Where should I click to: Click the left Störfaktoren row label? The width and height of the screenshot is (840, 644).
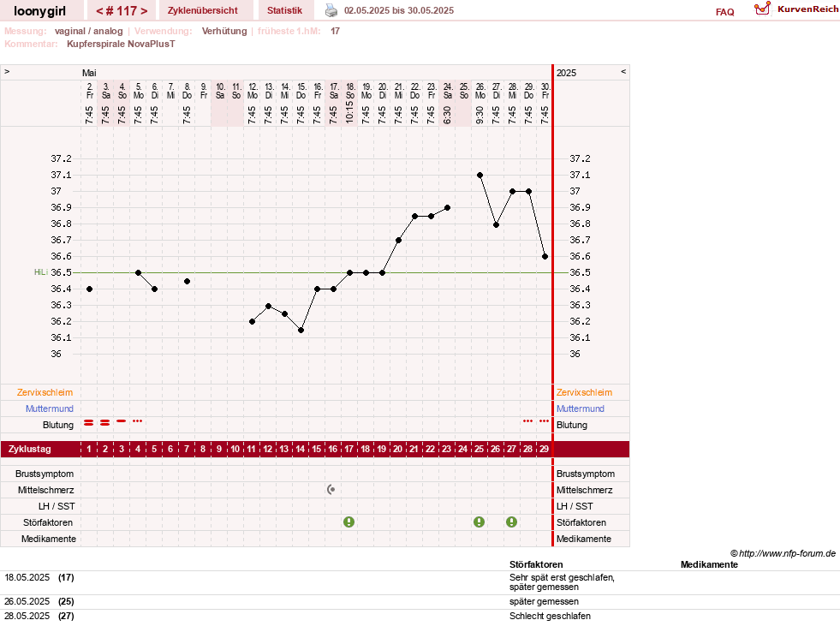pyautogui.click(x=48, y=522)
